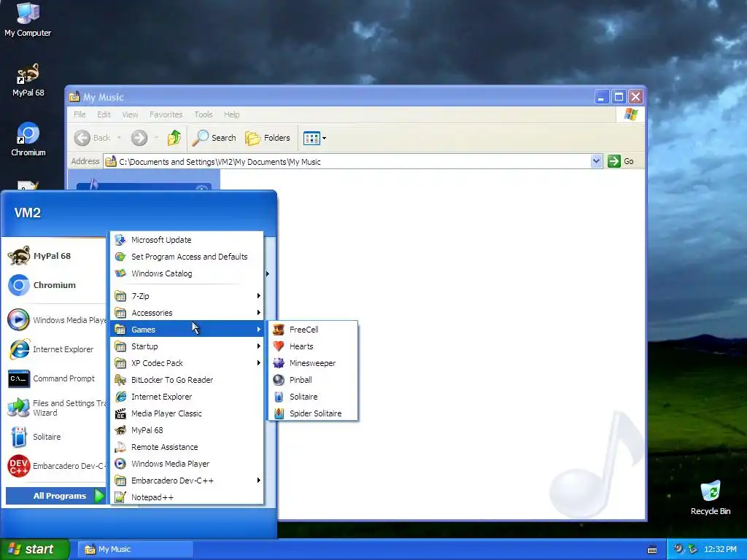This screenshot has height=560, width=747.
Task: Open pinned MyPal 68 raccoon icon
Action: pos(19,256)
